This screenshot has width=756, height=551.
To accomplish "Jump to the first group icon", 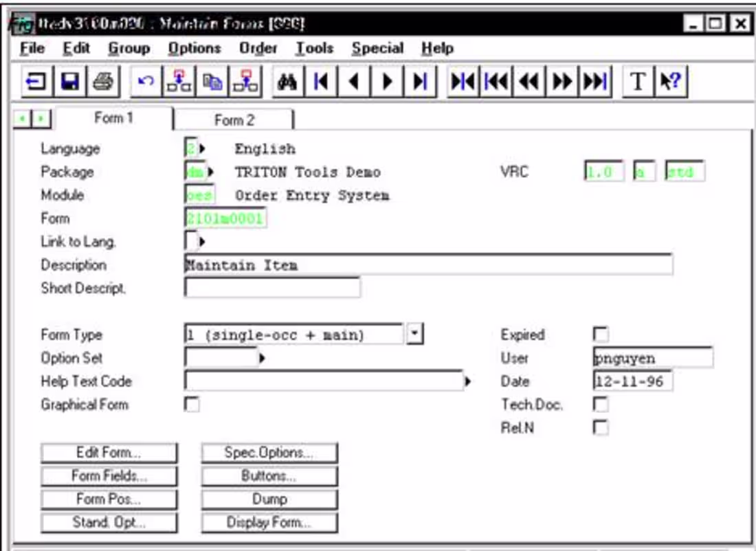I will (496, 82).
